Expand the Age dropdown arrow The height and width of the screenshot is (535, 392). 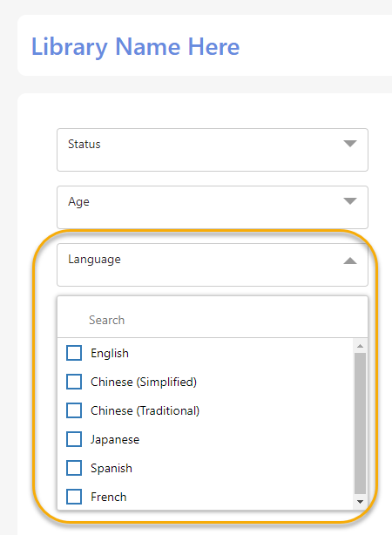(x=350, y=201)
